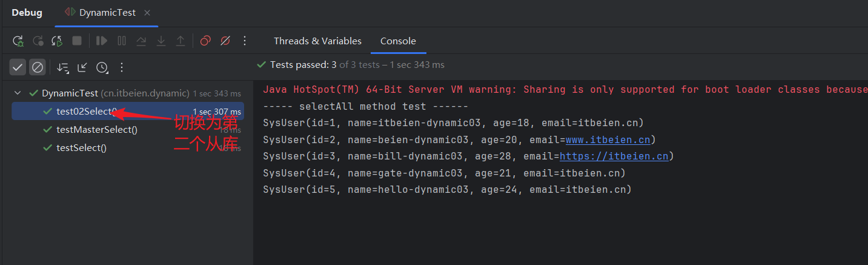Click the SysUser id=1 output line
This screenshot has height=265, width=868.
tap(453, 124)
